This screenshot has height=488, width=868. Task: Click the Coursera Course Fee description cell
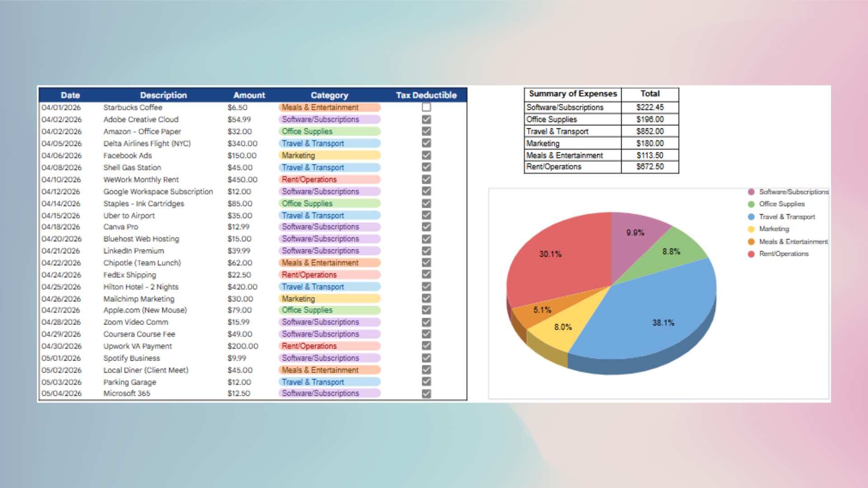click(139, 334)
